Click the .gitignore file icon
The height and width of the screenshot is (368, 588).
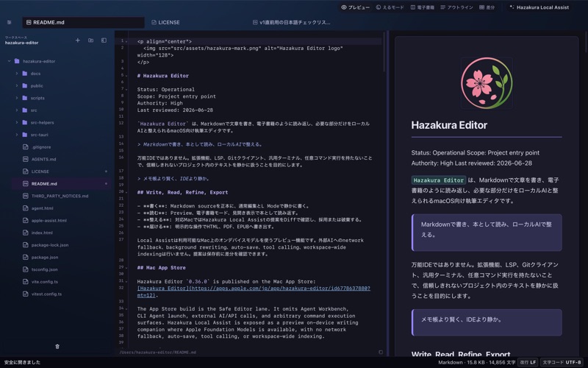coord(26,146)
